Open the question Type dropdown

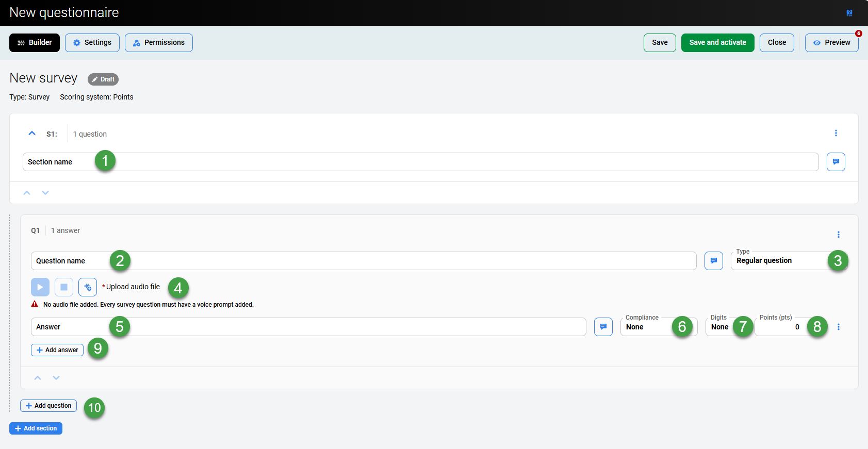(779, 261)
